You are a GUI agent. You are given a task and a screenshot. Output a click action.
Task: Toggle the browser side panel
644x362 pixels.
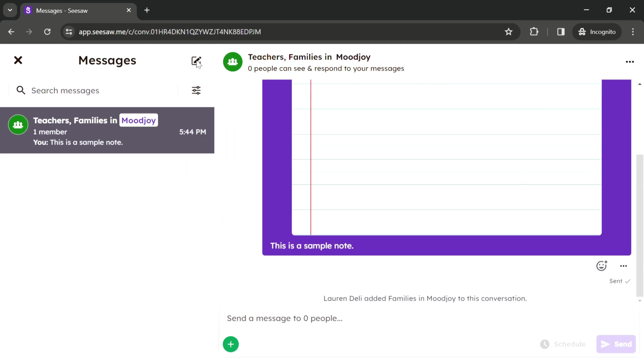tap(561, 32)
